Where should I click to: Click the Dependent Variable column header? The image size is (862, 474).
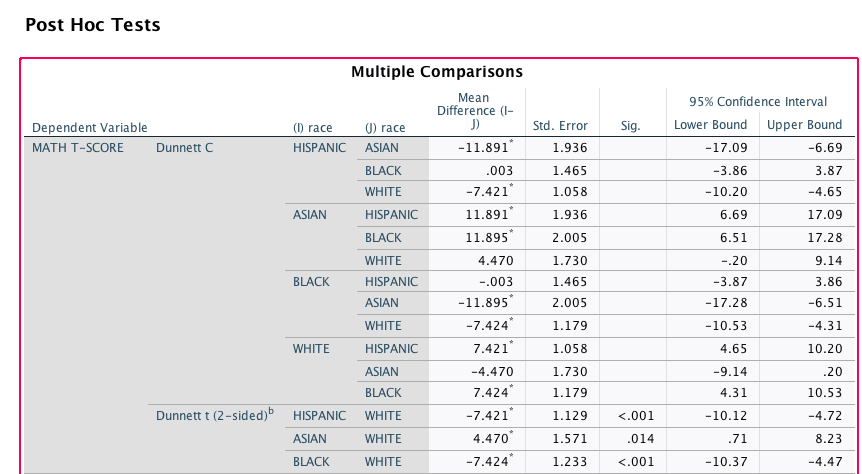(90, 128)
